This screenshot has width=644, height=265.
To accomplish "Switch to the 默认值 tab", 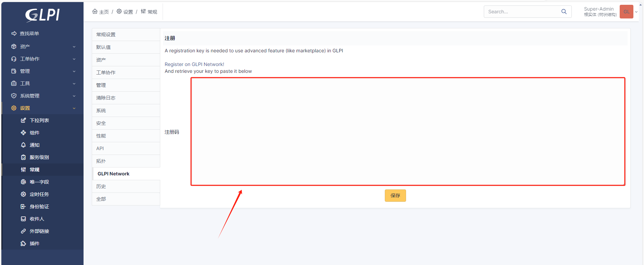I will click(126, 47).
